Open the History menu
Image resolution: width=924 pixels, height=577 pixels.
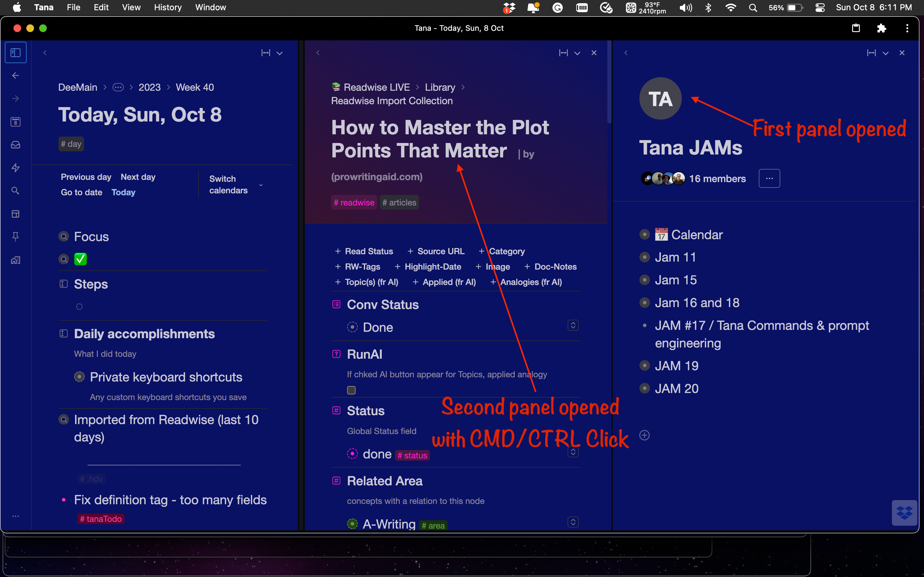167,7
